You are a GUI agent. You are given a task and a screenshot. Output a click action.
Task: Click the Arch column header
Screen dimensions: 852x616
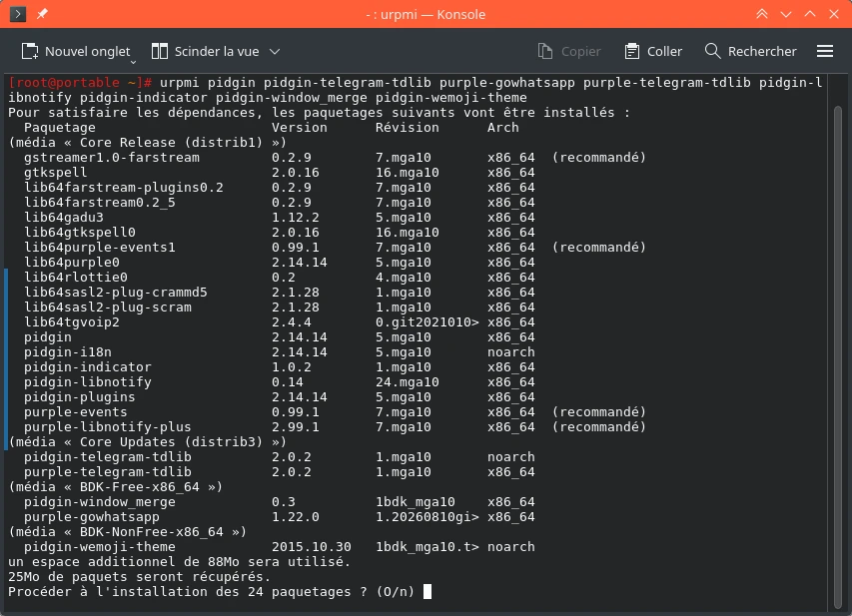point(502,128)
